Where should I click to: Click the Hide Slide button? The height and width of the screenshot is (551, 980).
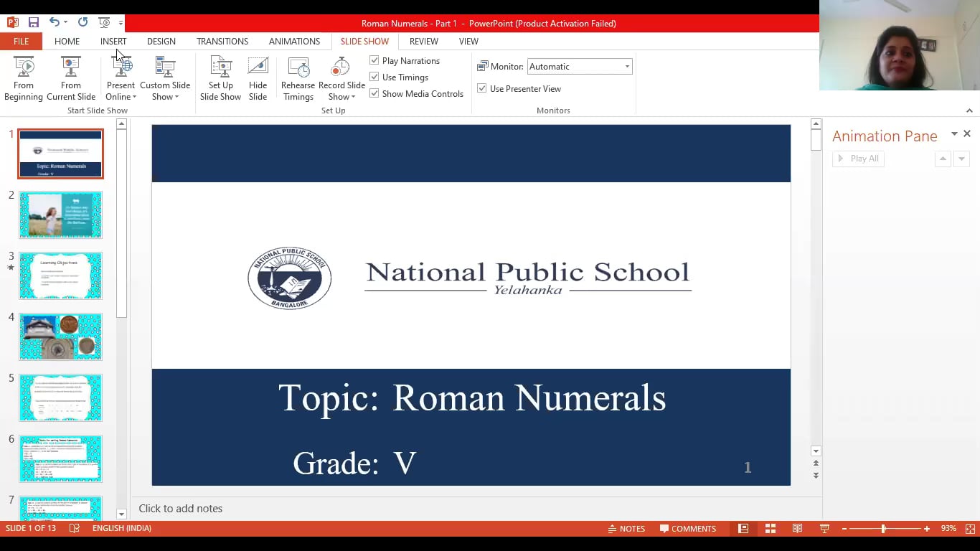click(258, 79)
